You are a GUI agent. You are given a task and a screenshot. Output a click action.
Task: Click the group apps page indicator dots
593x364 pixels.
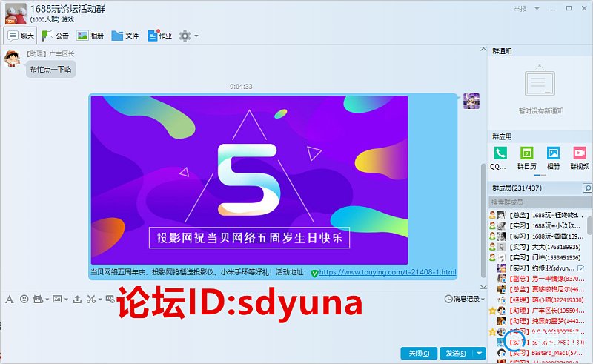click(x=540, y=176)
